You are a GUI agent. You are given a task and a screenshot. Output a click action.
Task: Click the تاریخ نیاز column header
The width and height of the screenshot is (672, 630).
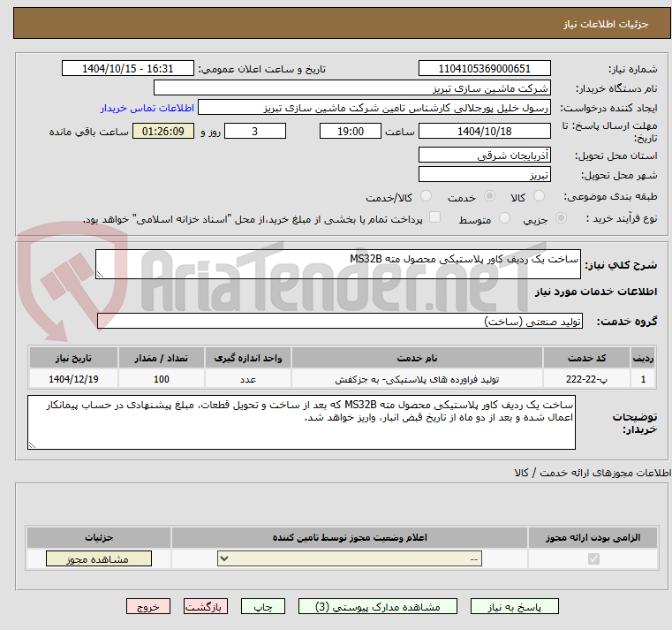tap(73, 358)
